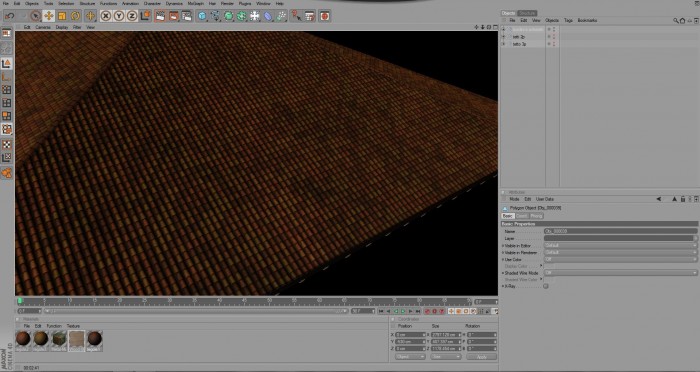700x372 pixels.
Task: Select the Move tool in toolbar
Action: pos(48,16)
